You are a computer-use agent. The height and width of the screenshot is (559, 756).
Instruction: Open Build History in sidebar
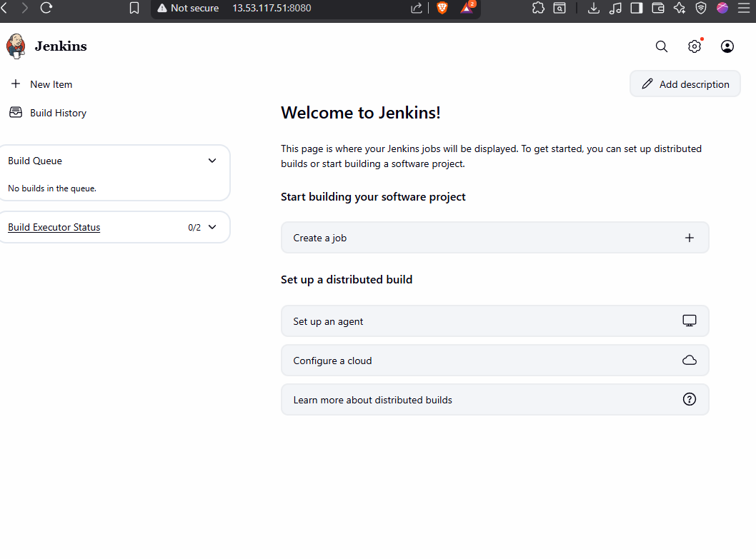click(x=48, y=112)
